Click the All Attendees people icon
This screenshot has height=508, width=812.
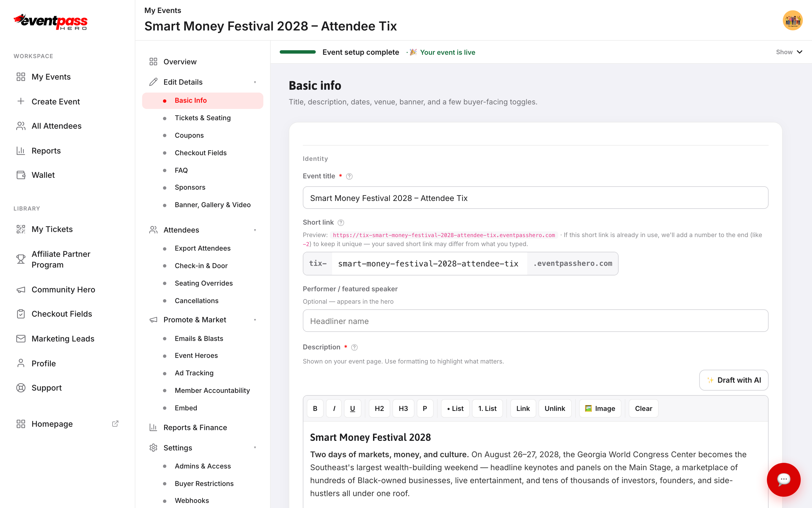tap(21, 126)
